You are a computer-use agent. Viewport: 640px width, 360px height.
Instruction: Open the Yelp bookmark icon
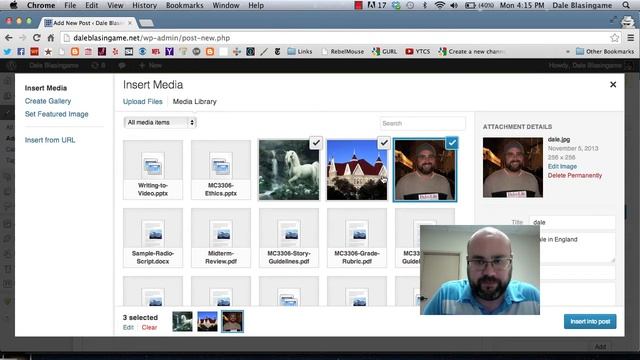[x=116, y=51]
